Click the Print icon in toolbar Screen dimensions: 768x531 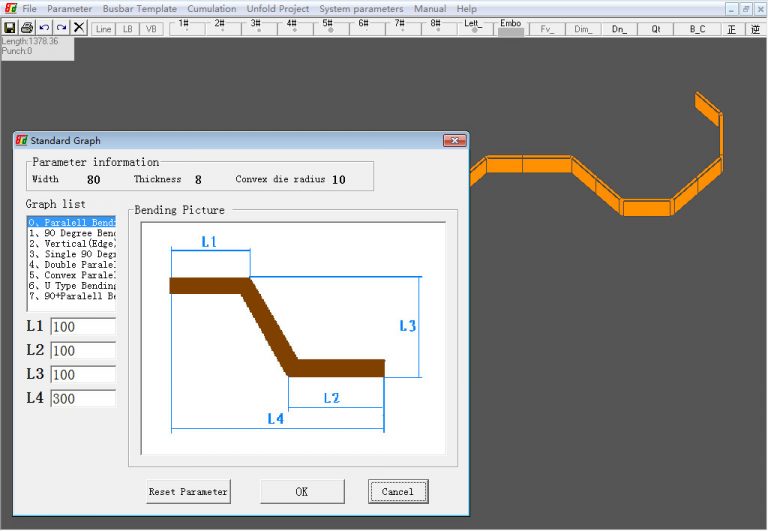point(27,28)
